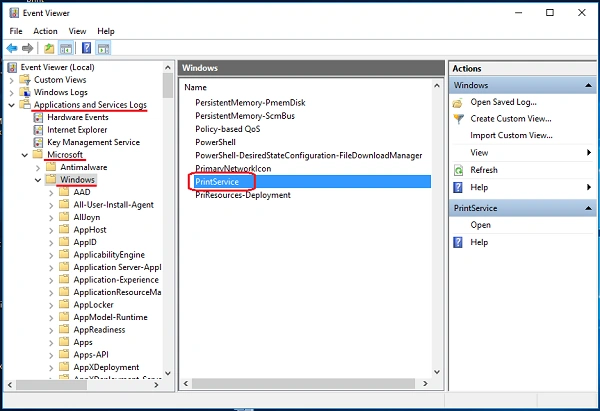600x411 pixels.
Task: Expand the AppHost folder node
Action: point(51,230)
